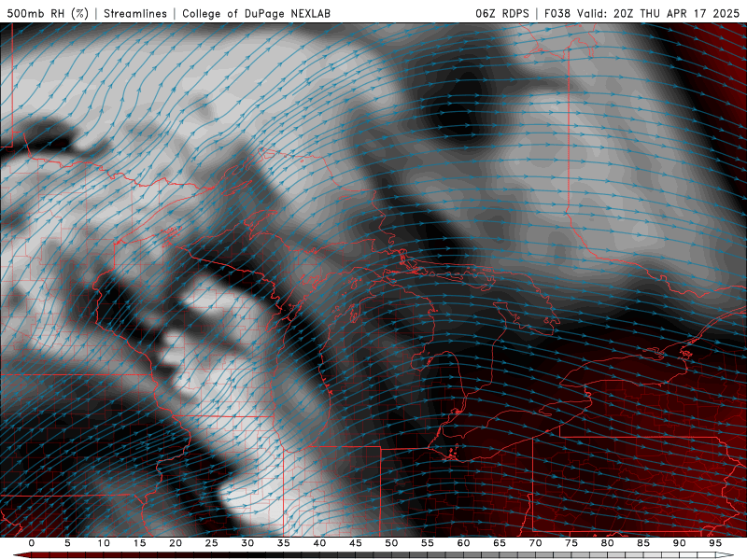Viewport: 747px width, 560px height.
Task: Click the "F038" forecast hour text
Action: (x=557, y=13)
